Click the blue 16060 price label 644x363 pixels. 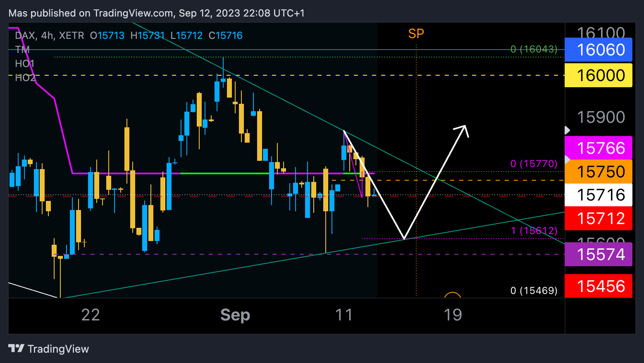(x=599, y=50)
